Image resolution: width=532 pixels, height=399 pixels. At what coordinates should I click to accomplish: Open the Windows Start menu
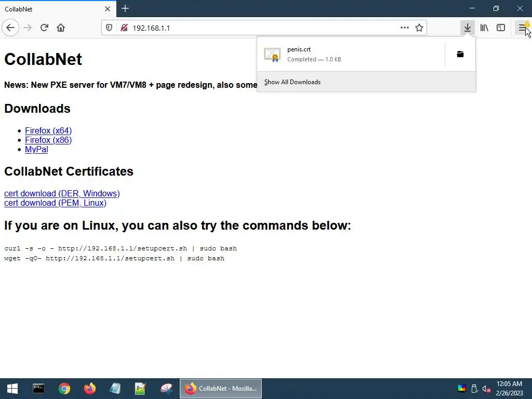(12, 389)
